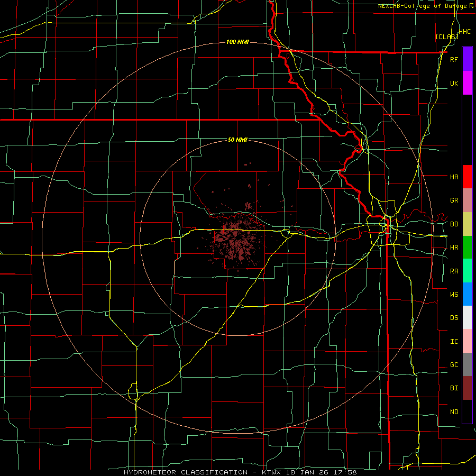This screenshot has height=476, width=476.
Task: Click the [CLAS] units label
Action: 447,36
